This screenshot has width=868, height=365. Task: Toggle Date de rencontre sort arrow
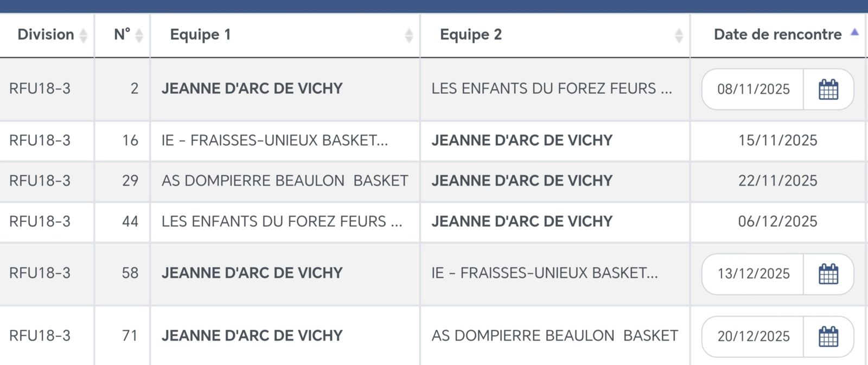point(854,33)
